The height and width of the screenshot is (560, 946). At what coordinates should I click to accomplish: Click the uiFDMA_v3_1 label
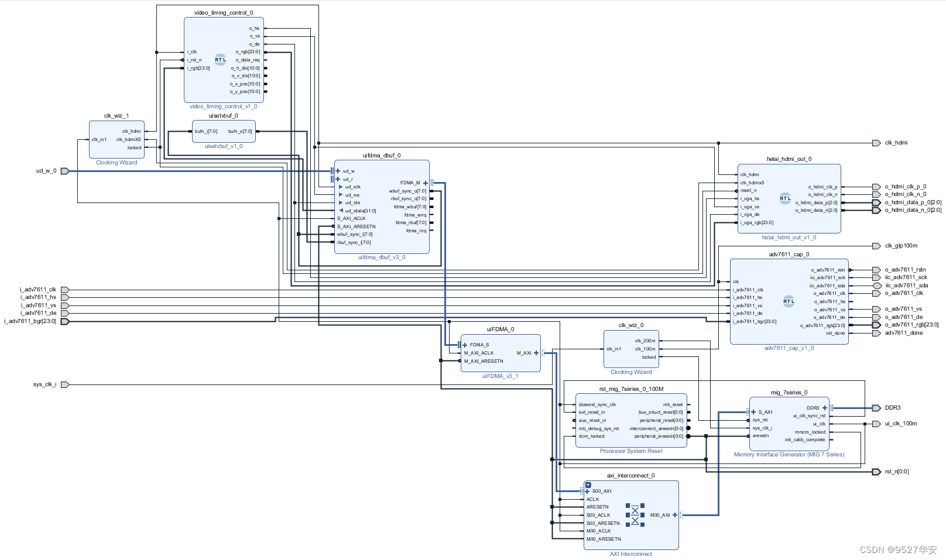[501, 376]
